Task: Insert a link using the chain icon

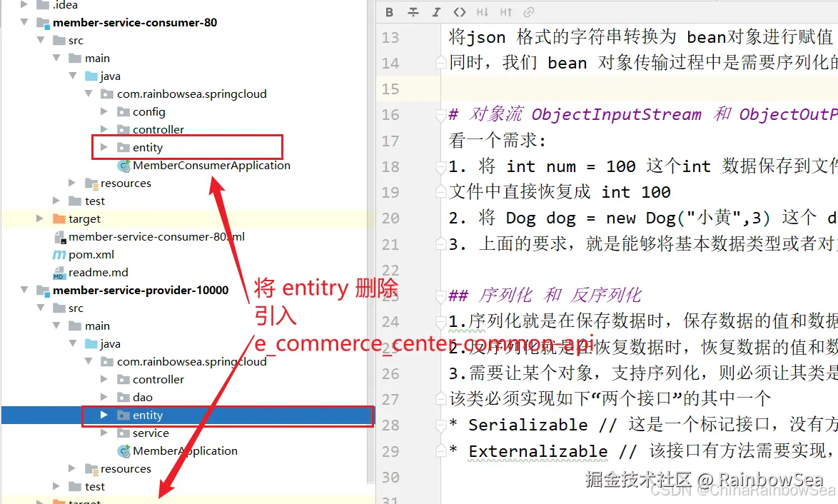Action: tap(528, 12)
